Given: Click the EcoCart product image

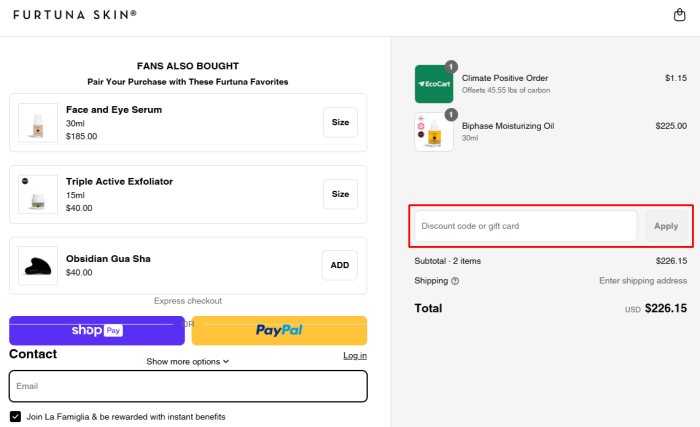Looking at the screenshot, I should [434, 84].
